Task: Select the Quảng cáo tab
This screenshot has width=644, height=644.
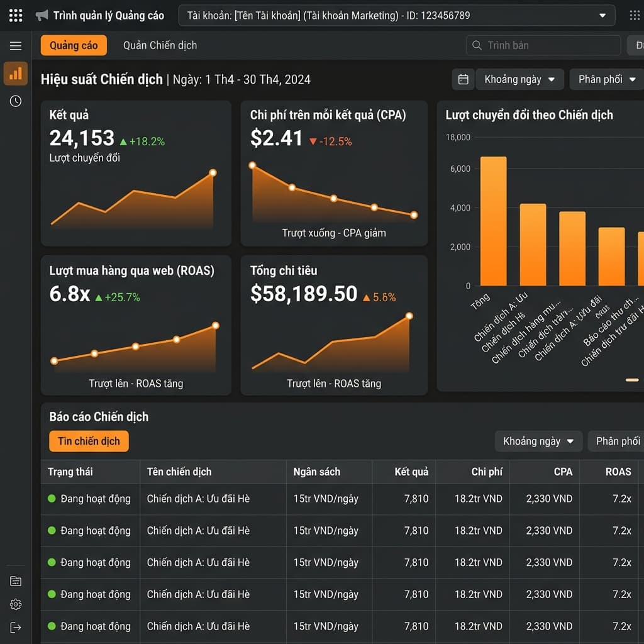Action: [74, 45]
